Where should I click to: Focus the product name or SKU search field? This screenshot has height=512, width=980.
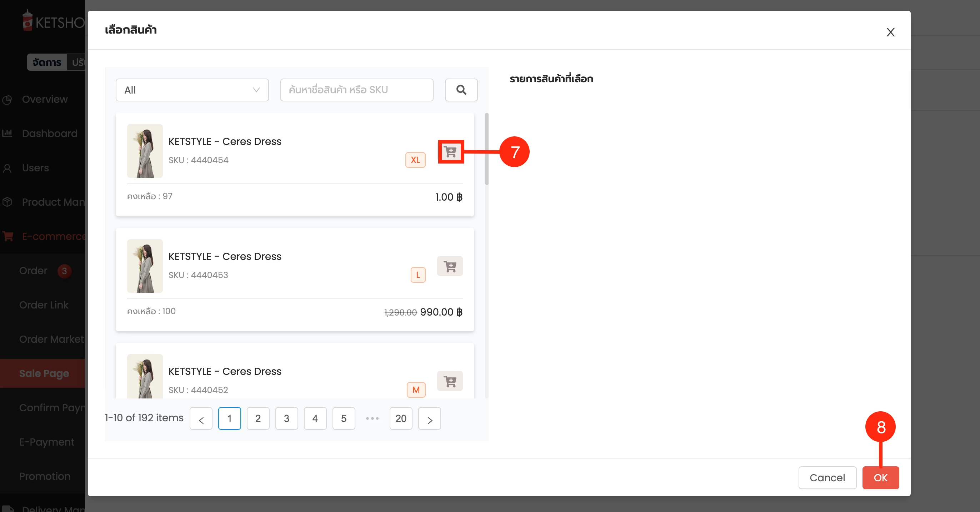coord(356,90)
